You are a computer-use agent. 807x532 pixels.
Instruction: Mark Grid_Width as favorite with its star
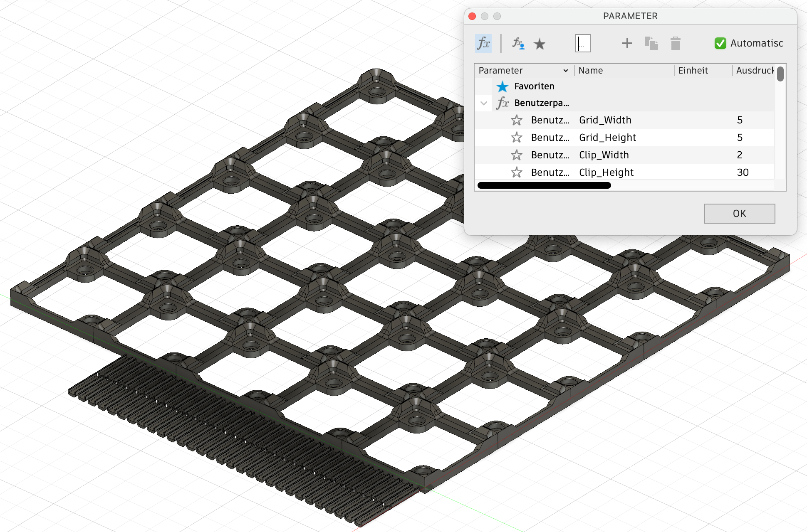tap(517, 120)
